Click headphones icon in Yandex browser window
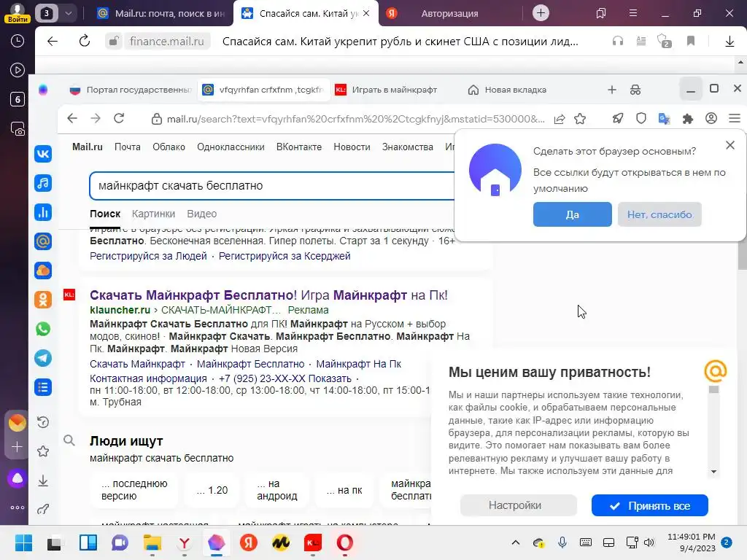 pyautogui.click(x=618, y=42)
